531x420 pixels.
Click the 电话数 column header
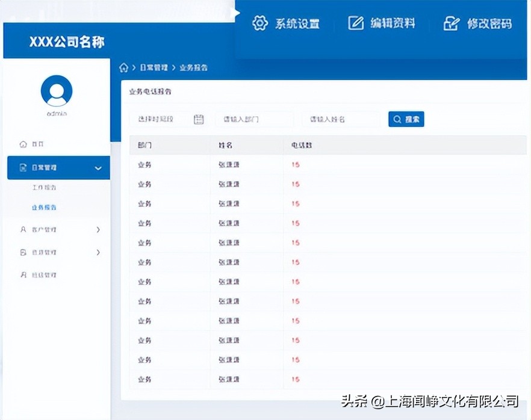[302, 145]
